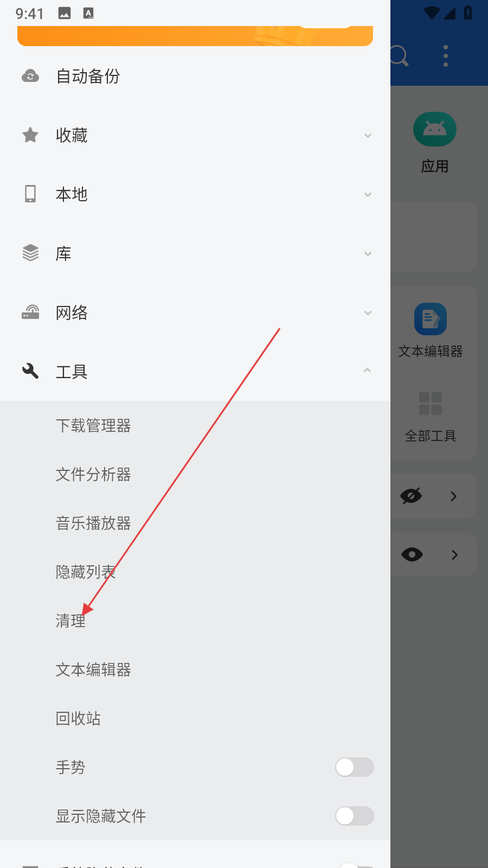Expand the 本地 section chevron
The height and width of the screenshot is (868, 488).
click(368, 195)
